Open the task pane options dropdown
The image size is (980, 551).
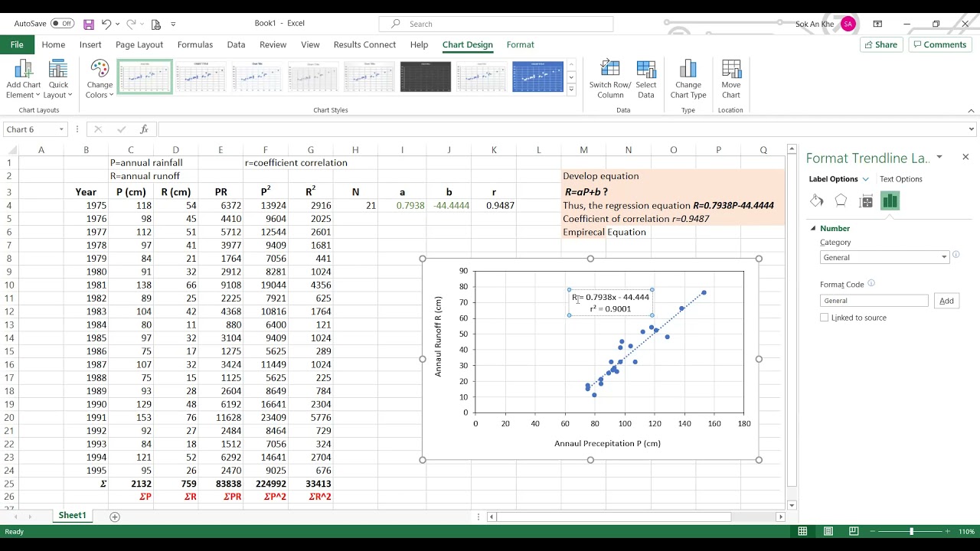click(x=939, y=157)
